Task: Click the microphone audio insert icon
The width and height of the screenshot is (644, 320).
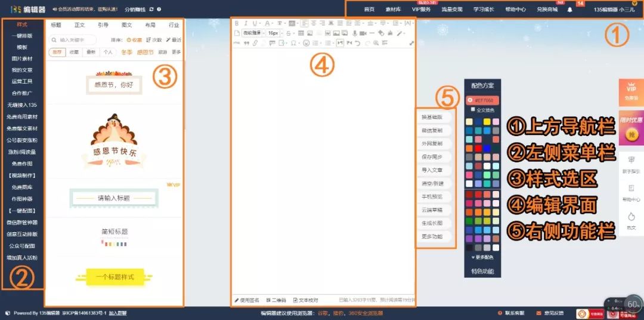Action: [355, 33]
